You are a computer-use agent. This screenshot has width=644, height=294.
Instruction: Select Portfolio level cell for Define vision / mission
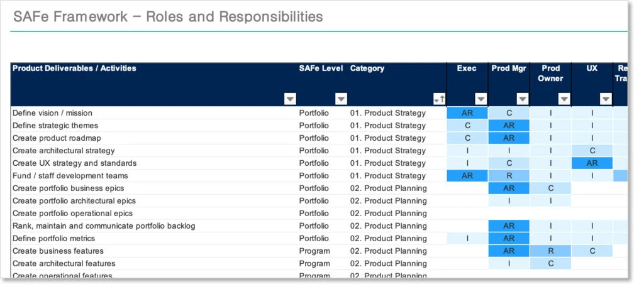tap(322, 112)
